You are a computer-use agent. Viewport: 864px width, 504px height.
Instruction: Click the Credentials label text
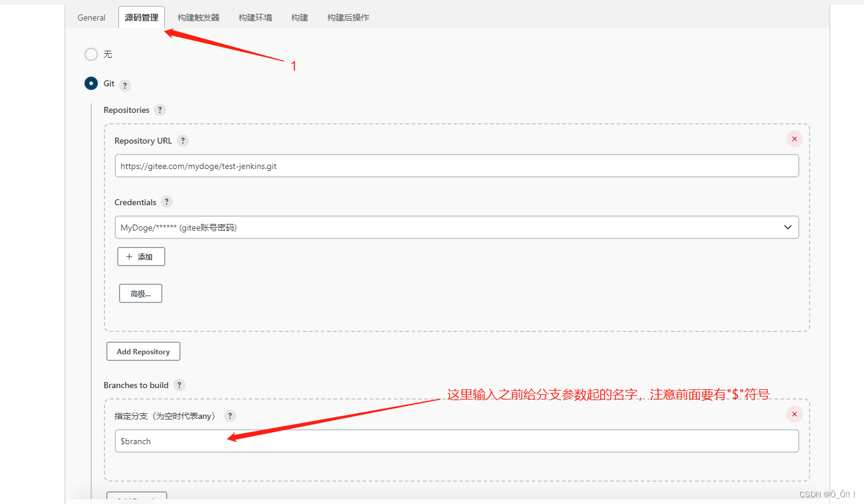135,202
